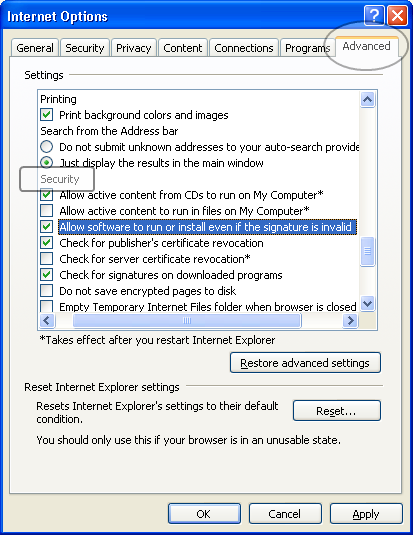Click the Apply button
This screenshot has width=413, height=535.
click(366, 514)
